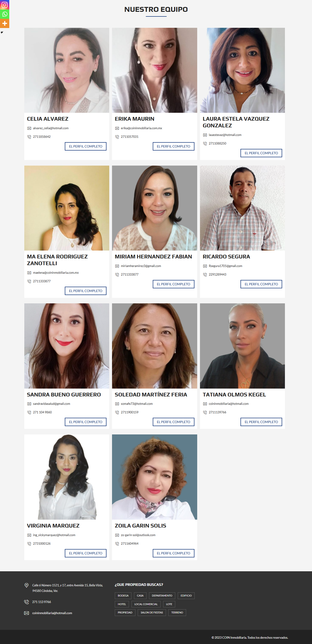Click Virginia Marquez's portrait thumbnail
This screenshot has width=312, height=644.
click(x=67, y=477)
